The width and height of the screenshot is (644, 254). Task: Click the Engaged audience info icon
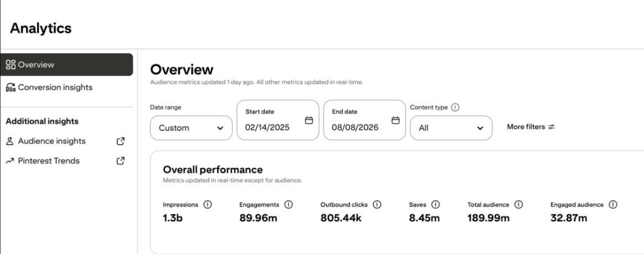(x=613, y=205)
